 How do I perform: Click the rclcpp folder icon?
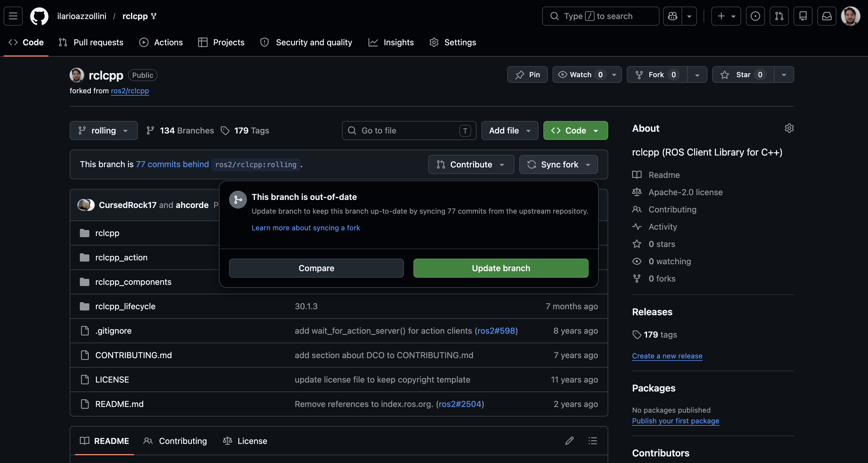pyautogui.click(x=85, y=233)
